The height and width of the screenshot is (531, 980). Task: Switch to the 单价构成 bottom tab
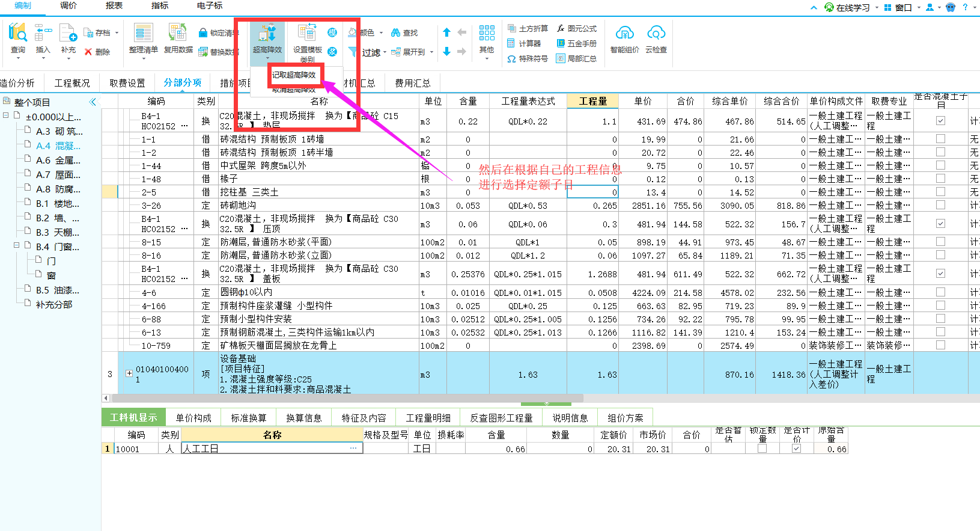pyautogui.click(x=193, y=417)
